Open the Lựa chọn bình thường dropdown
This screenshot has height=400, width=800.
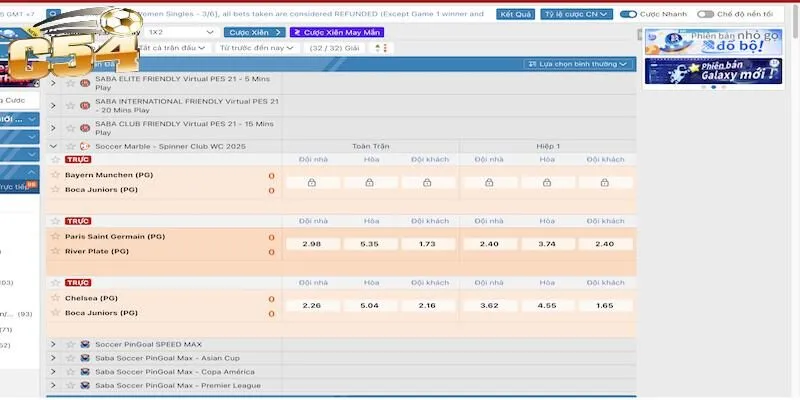tap(578, 64)
